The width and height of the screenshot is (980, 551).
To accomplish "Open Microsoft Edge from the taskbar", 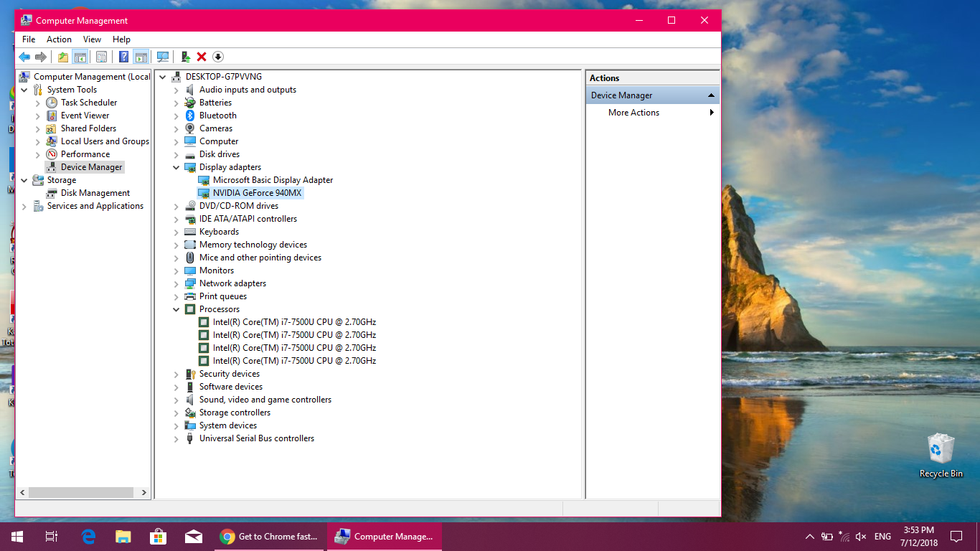I will pyautogui.click(x=89, y=537).
